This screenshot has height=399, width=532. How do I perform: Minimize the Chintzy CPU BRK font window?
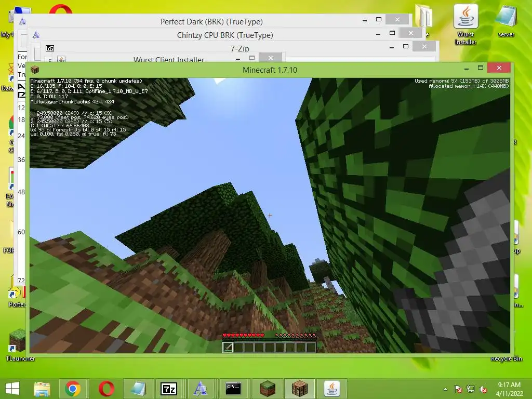(x=378, y=34)
